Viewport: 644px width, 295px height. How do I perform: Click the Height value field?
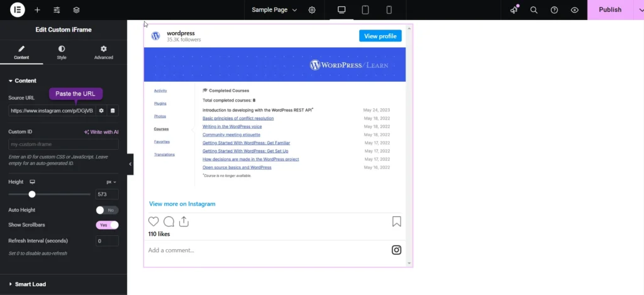coord(107,194)
